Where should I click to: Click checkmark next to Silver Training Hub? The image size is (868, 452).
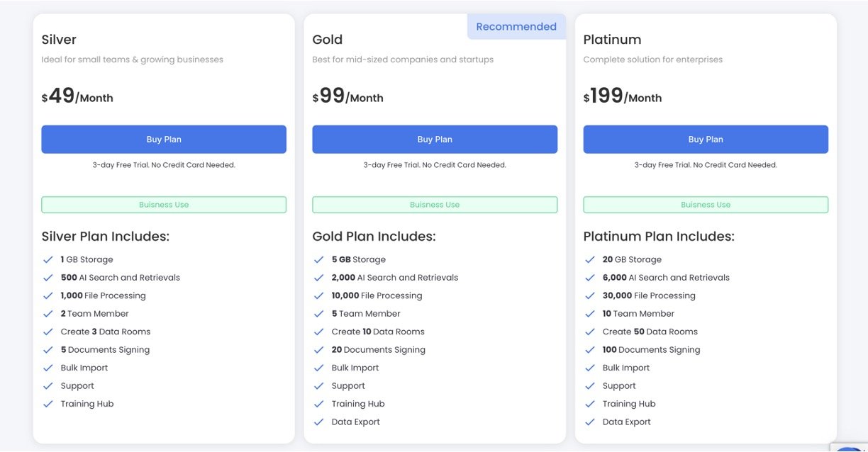pos(48,404)
